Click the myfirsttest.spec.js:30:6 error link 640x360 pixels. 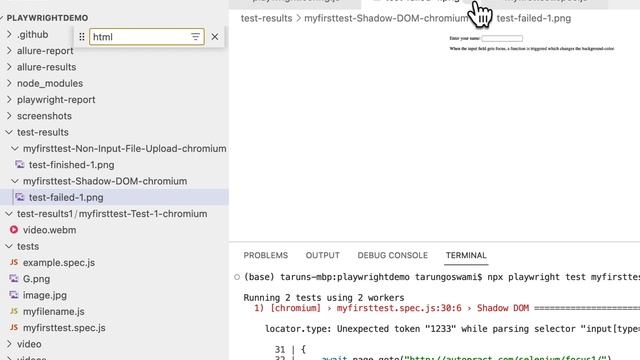[x=399, y=308]
